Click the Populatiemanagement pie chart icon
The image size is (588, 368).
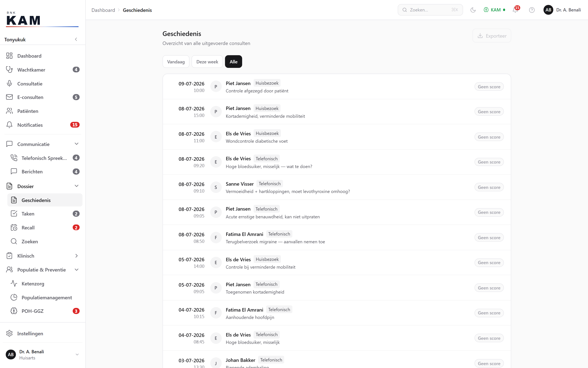pyautogui.click(x=14, y=297)
